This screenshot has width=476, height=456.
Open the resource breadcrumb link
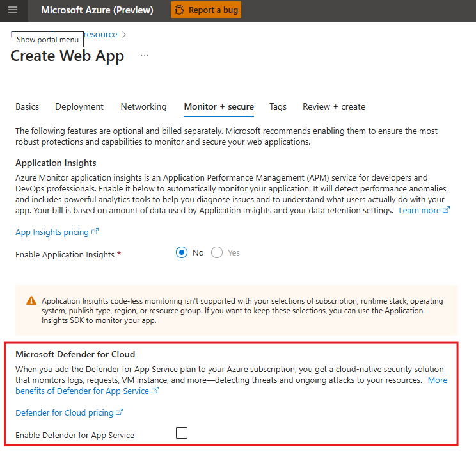pos(100,35)
